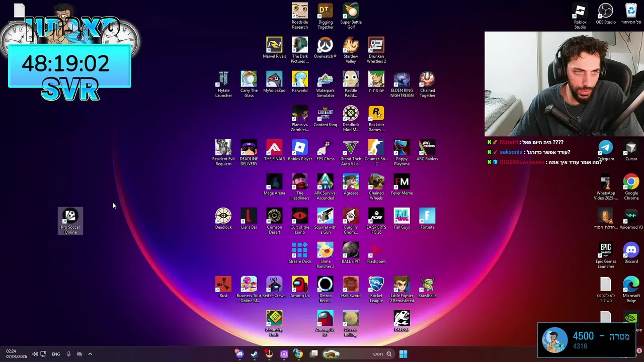The width and height of the screenshot is (644, 362).
Task: Open the Discord desktop shortcut
Action: coord(631,253)
